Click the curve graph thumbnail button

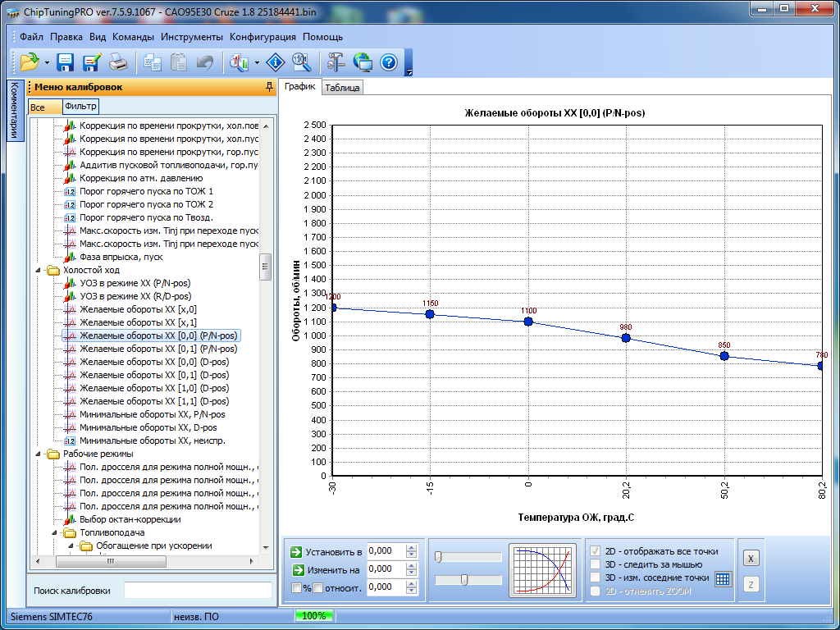tap(543, 568)
